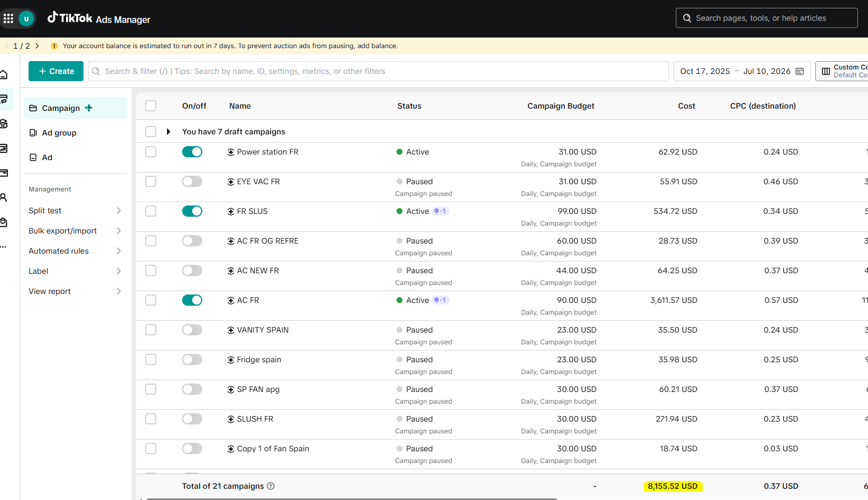
Task: Turn off the Power station FR campaign toggle
Action: click(x=192, y=152)
